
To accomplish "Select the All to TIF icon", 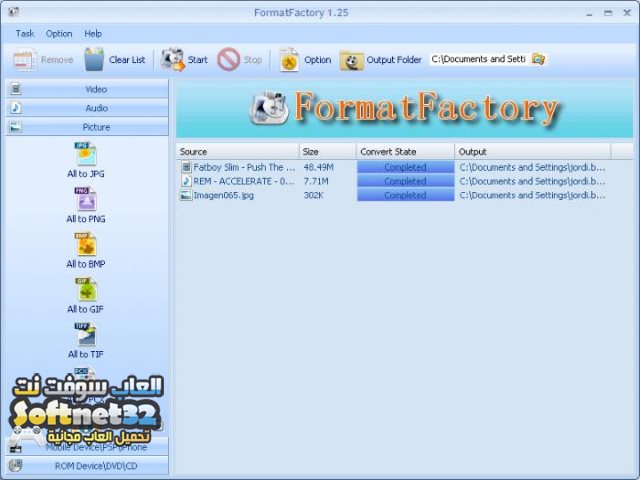I will (x=86, y=334).
